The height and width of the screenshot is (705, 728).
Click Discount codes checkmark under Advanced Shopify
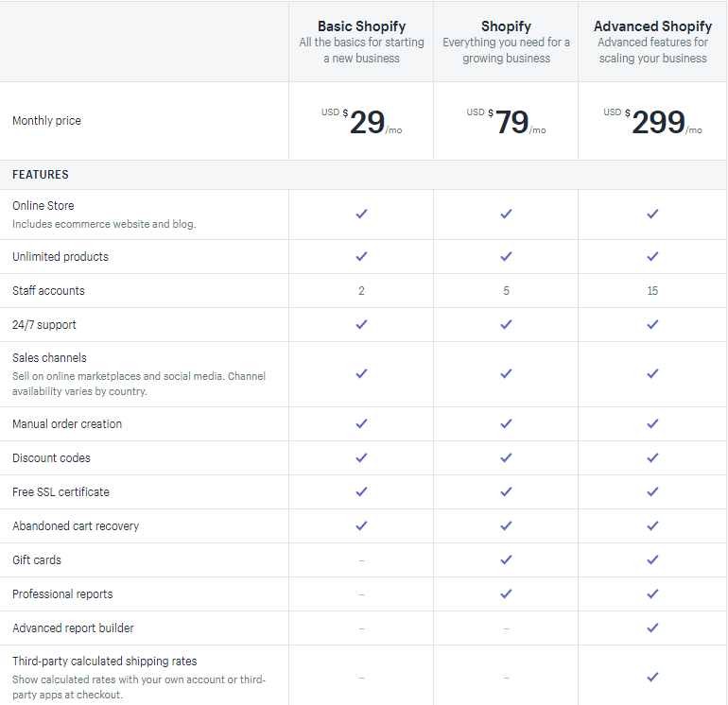click(x=652, y=457)
